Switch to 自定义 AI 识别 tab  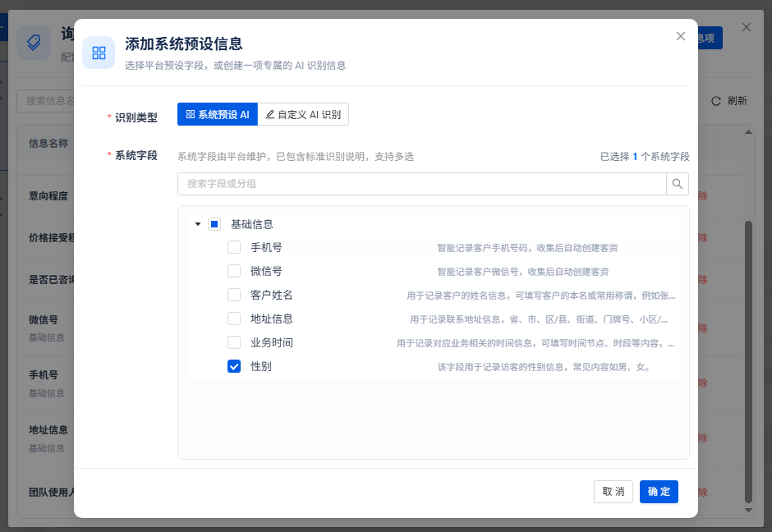pos(303,114)
